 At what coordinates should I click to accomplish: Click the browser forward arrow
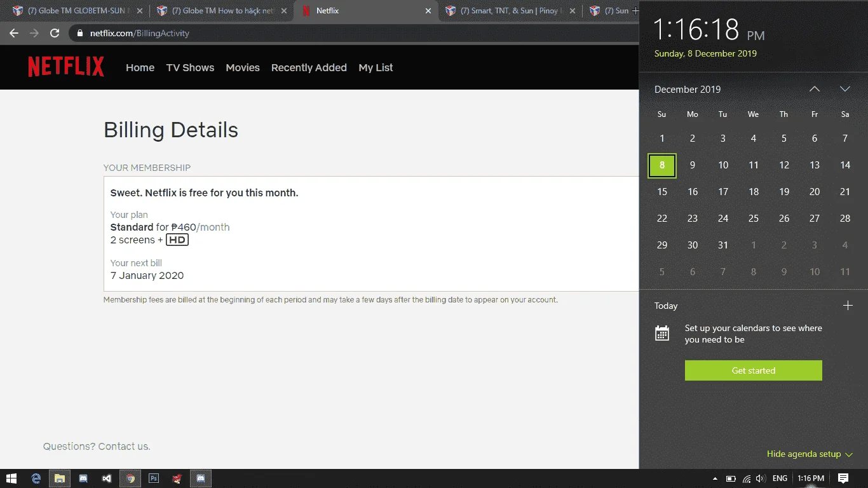[x=34, y=33]
